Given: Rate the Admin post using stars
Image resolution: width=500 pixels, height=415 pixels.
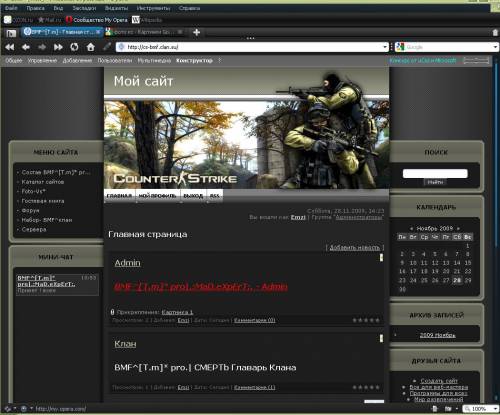Looking at the screenshot, I should pos(366,320).
